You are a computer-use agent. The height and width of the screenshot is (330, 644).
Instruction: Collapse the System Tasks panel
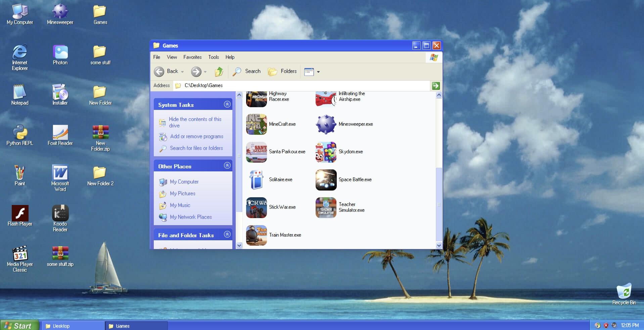227,104
